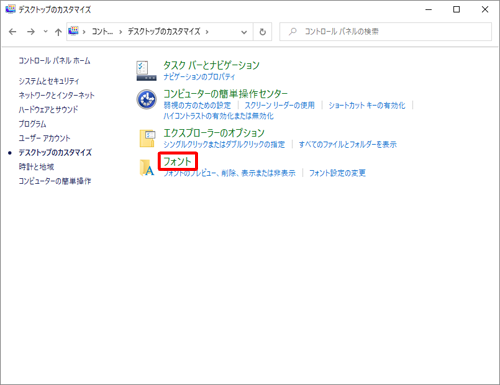Expand the chevron after the Control Panel icon
Image resolution: width=500 pixels, height=385 pixels.
(x=84, y=32)
